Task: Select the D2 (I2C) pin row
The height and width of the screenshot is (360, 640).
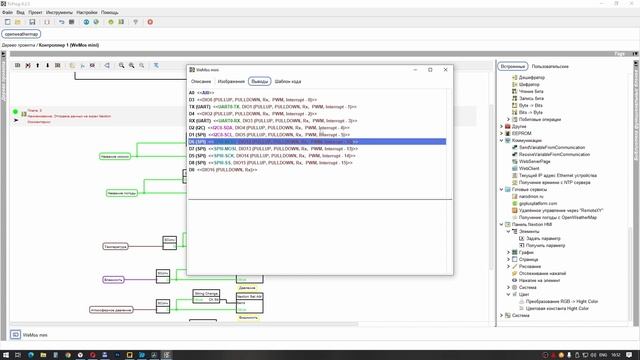Action: click(317, 128)
